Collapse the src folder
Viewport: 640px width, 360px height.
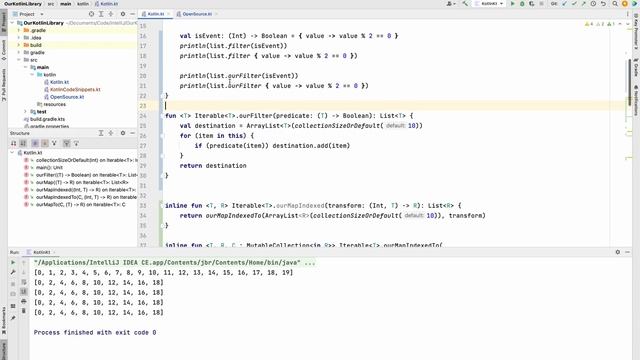point(19,60)
